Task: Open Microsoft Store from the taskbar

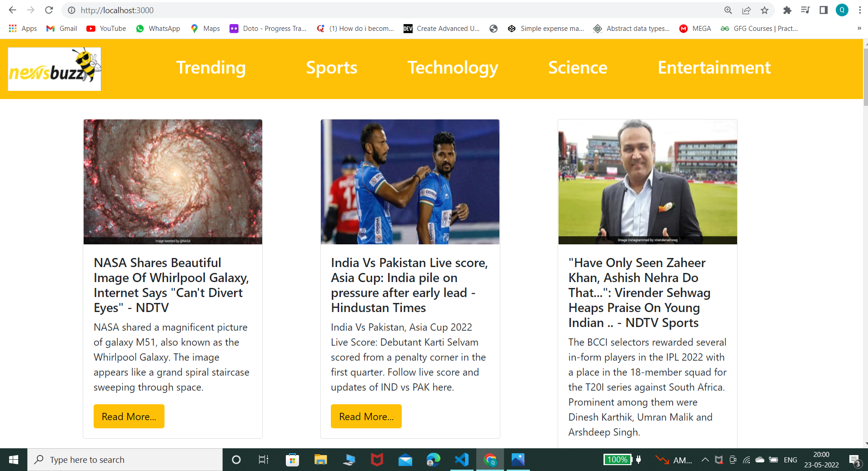Action: [x=292, y=460]
